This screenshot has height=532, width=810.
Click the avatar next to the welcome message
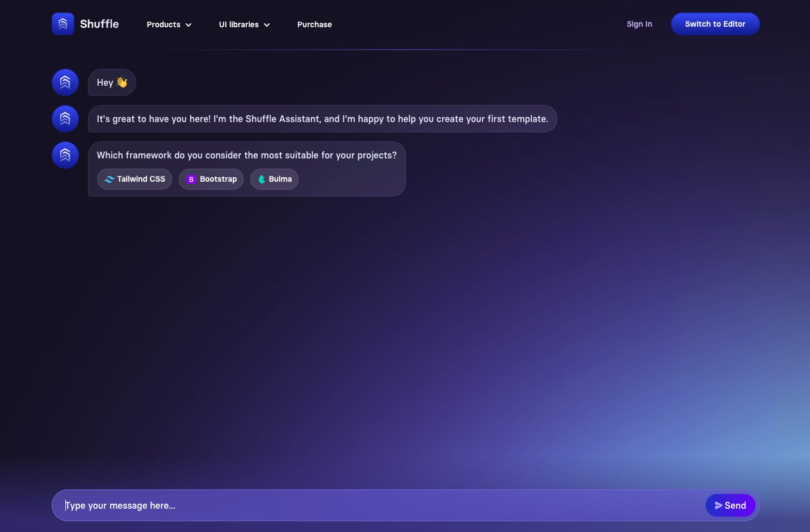coord(65,119)
